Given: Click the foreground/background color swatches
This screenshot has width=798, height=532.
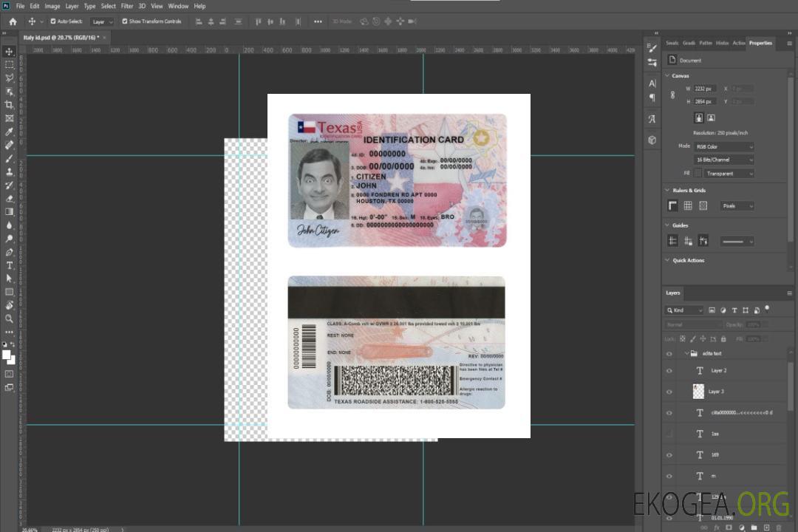Looking at the screenshot, I should point(9,358).
